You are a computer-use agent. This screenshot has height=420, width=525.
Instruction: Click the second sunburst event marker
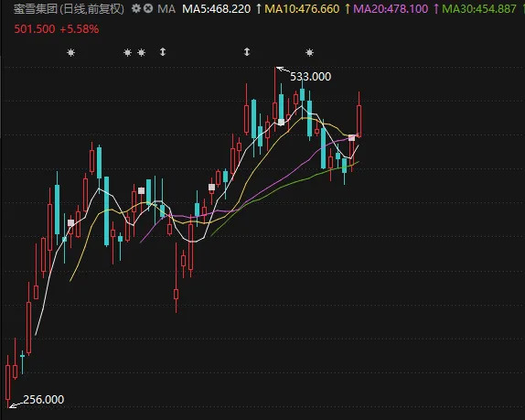coord(127,52)
